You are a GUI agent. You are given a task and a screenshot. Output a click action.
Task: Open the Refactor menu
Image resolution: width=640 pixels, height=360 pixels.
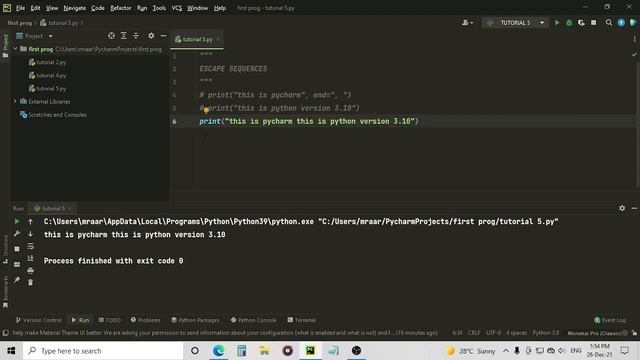coord(121,8)
